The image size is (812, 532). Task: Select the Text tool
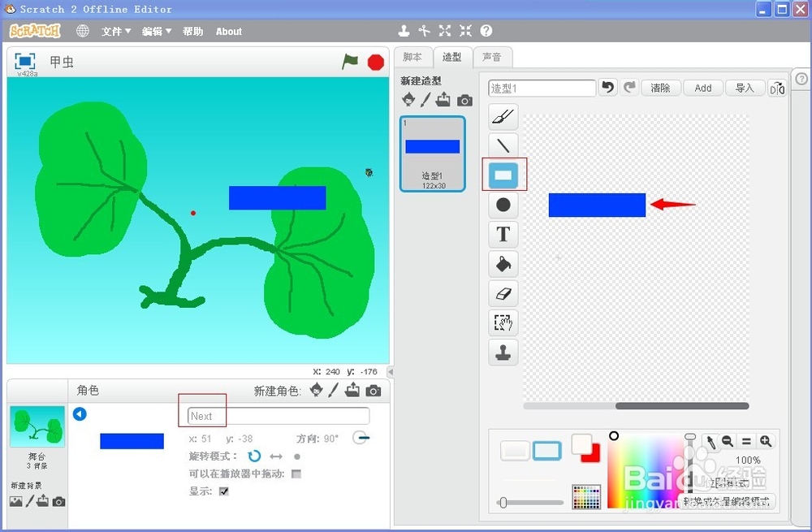pos(503,234)
